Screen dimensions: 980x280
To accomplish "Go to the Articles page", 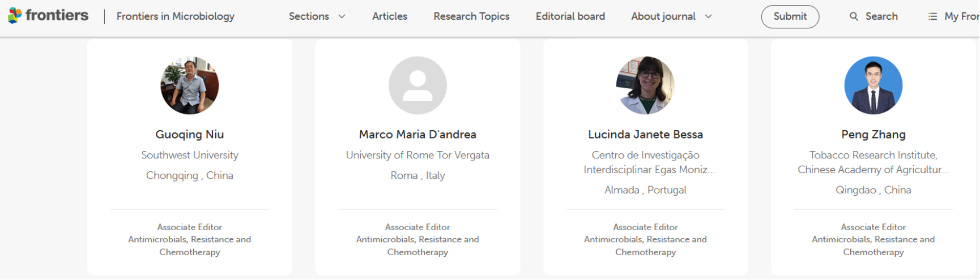I will coord(390,16).
